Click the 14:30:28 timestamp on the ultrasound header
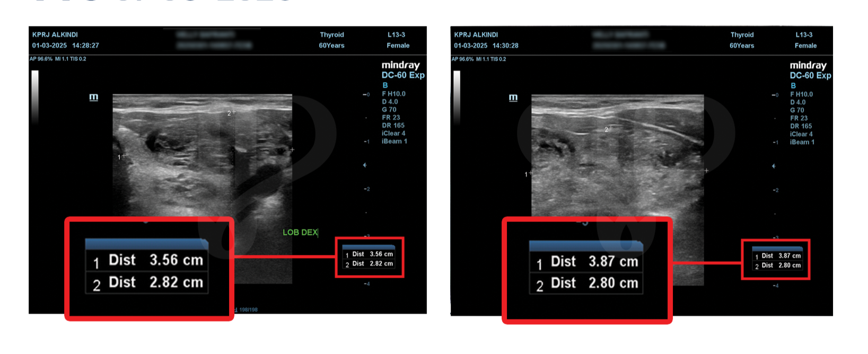This screenshot has width=868, height=354. tap(505, 46)
